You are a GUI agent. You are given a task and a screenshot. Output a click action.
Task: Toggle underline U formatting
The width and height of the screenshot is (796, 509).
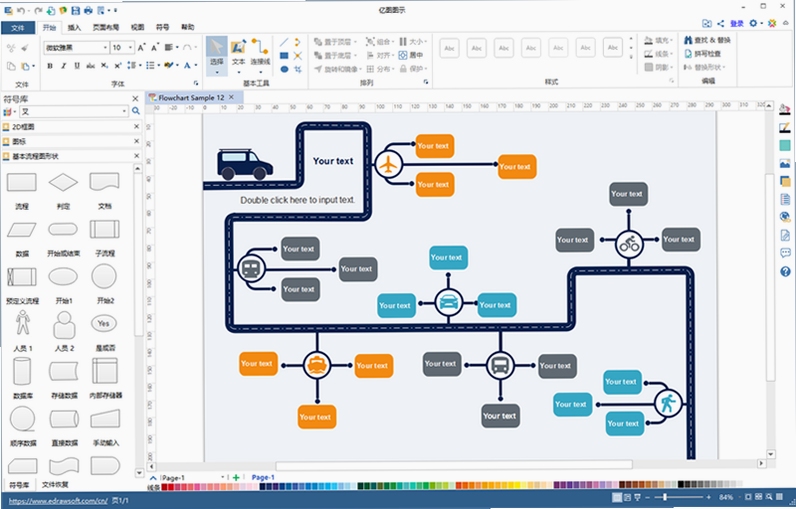pos(77,65)
